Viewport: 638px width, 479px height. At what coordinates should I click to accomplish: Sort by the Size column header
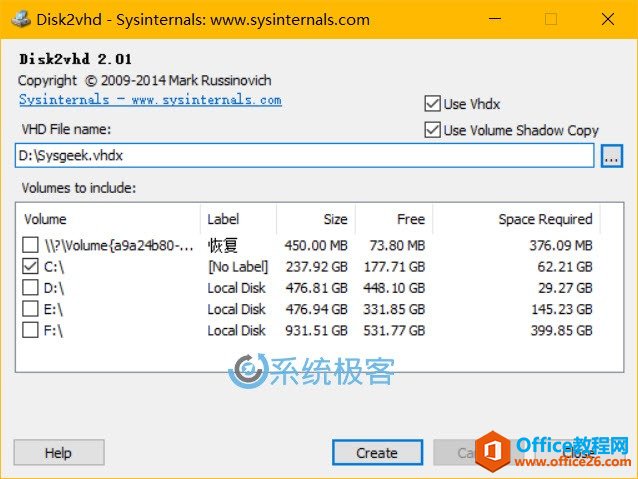[316, 219]
